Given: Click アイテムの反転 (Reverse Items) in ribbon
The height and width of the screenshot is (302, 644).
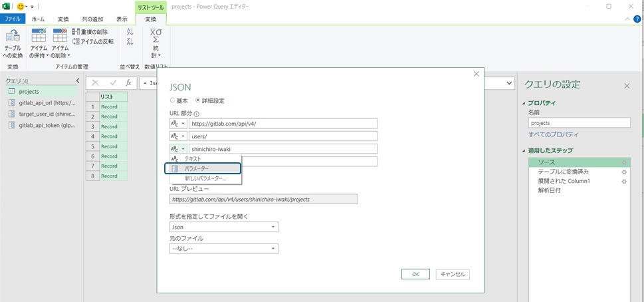Looking at the screenshot, I should (x=92, y=41).
